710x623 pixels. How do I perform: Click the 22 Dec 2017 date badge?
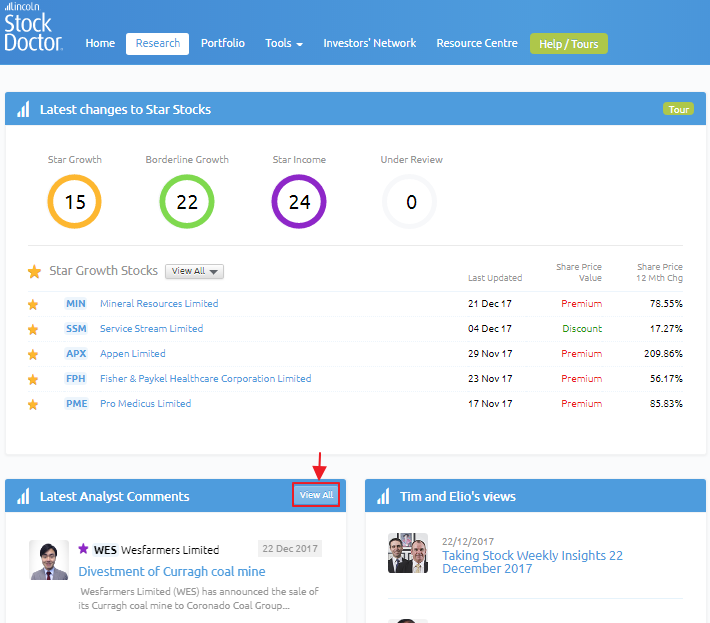290,548
